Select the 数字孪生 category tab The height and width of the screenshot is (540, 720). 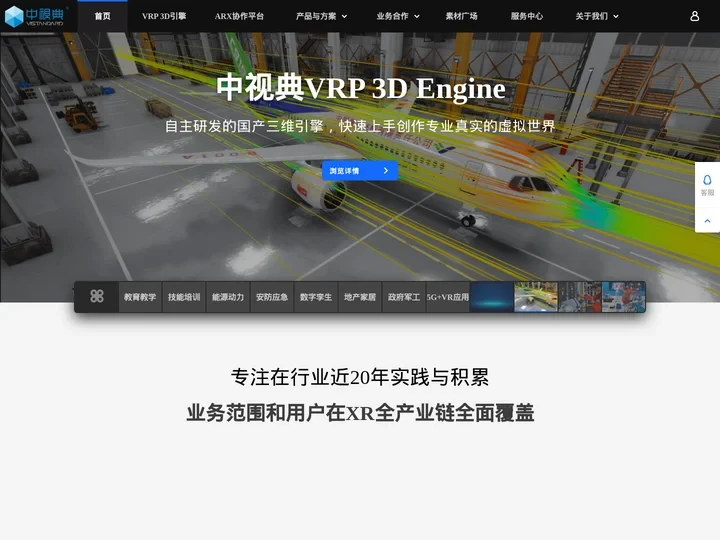tap(316, 297)
